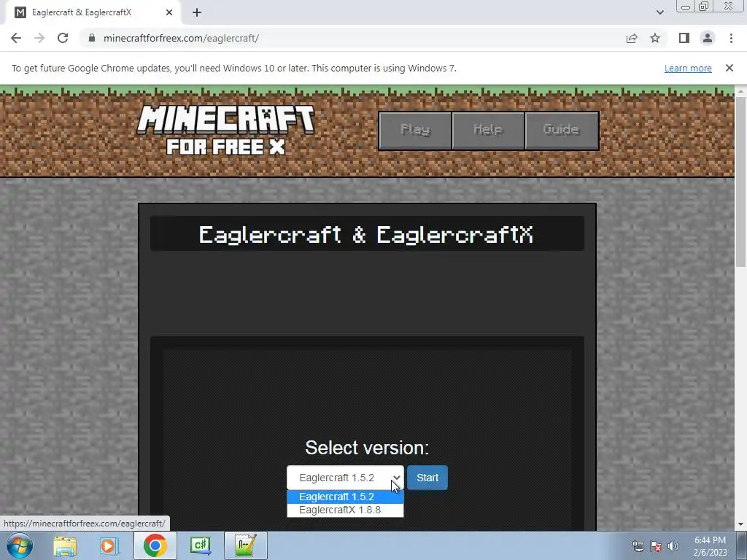
Task: Click the scrollbar up arrow
Action: click(741, 90)
